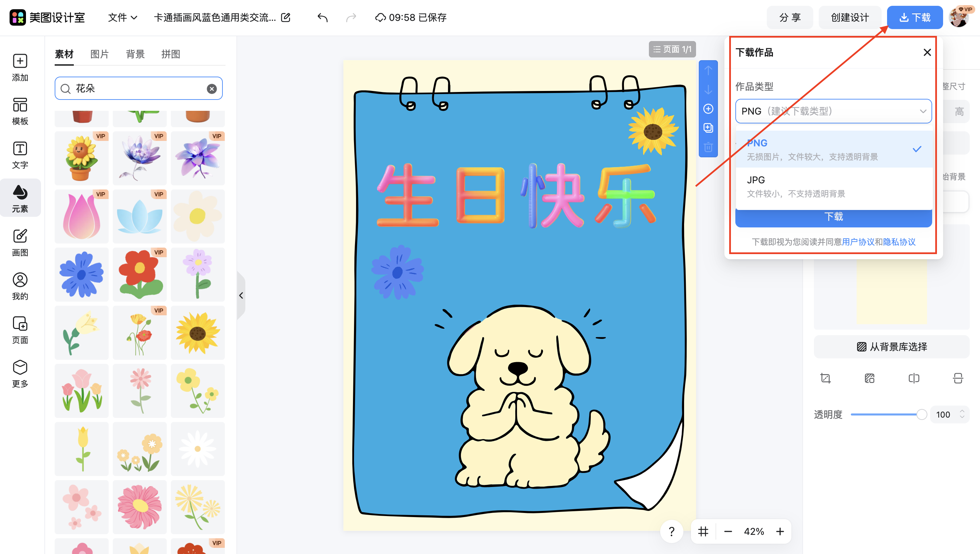
Task: Switch to the 拼图 tab
Action: point(171,54)
